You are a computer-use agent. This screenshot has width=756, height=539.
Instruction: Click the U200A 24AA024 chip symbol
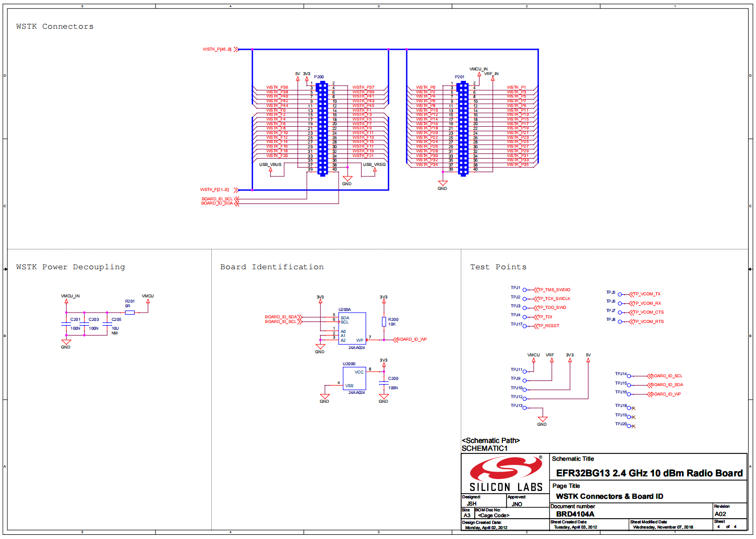tap(352, 328)
